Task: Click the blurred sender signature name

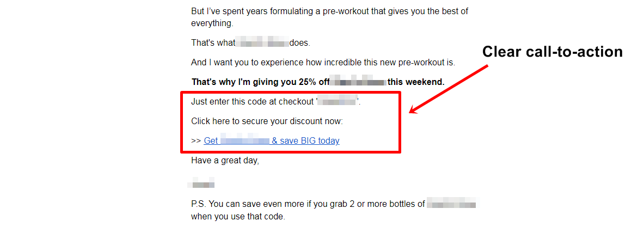Action: (x=201, y=182)
